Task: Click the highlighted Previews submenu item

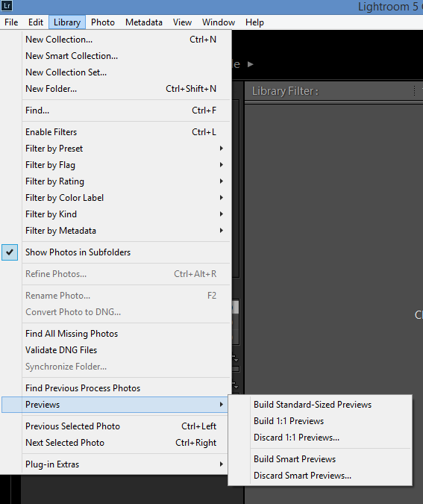Action: tap(115, 405)
